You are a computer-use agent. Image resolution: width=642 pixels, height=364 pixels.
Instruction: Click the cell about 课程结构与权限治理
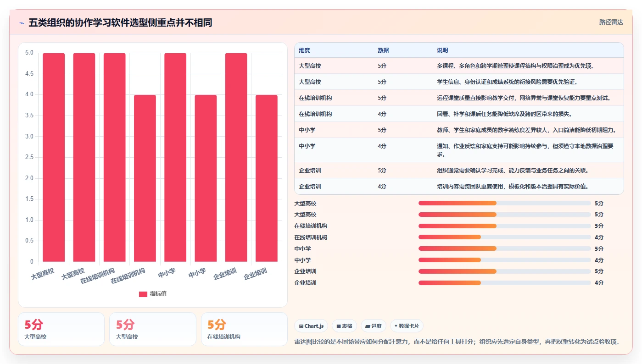pyautogui.click(x=528, y=66)
